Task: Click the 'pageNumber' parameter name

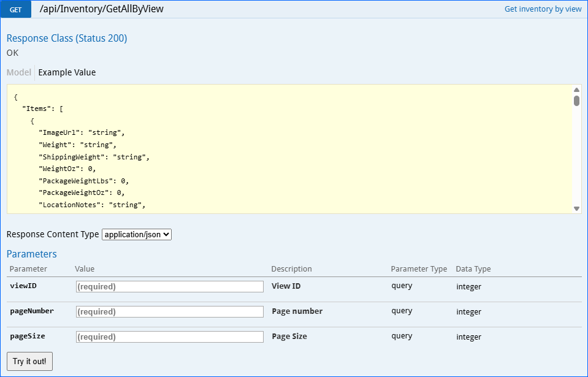Action: (x=32, y=311)
